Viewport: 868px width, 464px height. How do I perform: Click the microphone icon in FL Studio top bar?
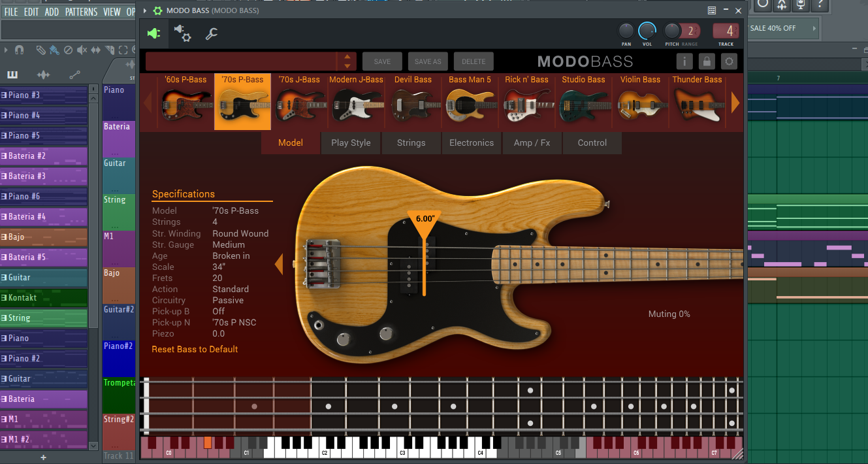[801, 5]
